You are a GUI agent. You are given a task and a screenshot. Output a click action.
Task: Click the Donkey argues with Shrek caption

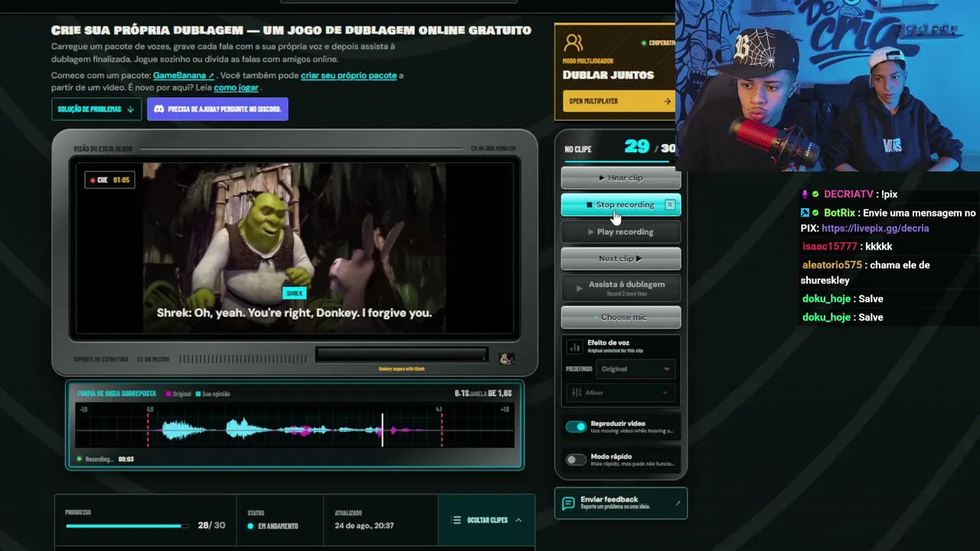click(401, 369)
